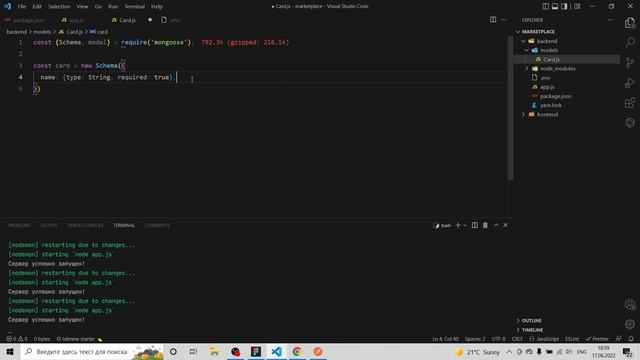The height and width of the screenshot is (360, 640).
Task: Open terminal launch profile dropdown arrow
Action: [x=465, y=225]
